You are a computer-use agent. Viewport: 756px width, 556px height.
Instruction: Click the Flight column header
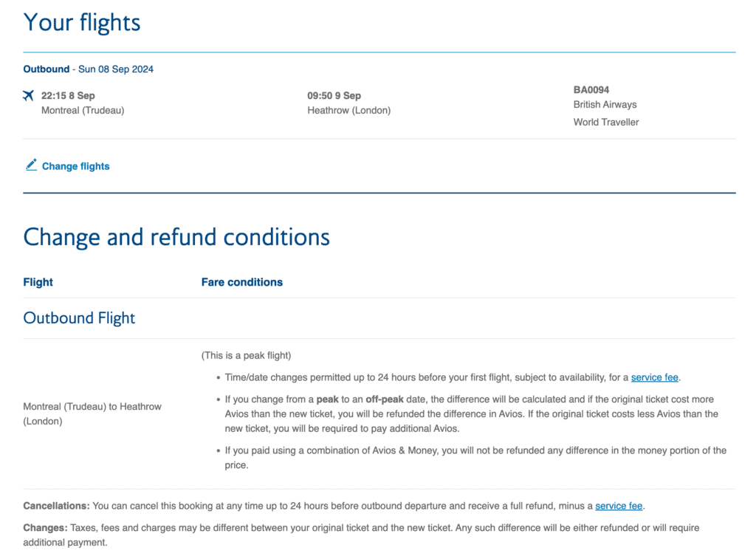[38, 281]
